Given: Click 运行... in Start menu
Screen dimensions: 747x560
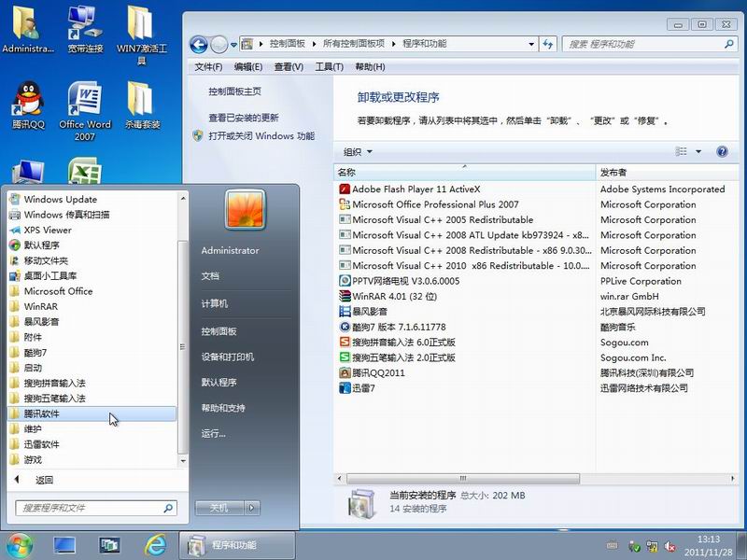Looking at the screenshot, I should point(214,433).
